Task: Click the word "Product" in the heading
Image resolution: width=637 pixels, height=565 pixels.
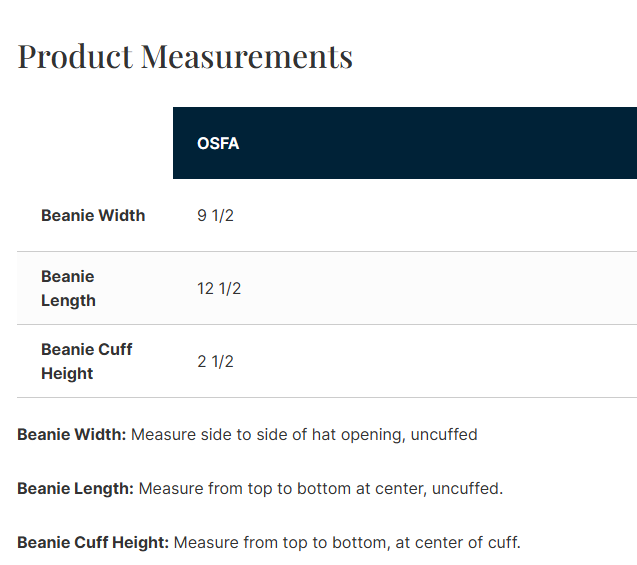Action: 75,56
